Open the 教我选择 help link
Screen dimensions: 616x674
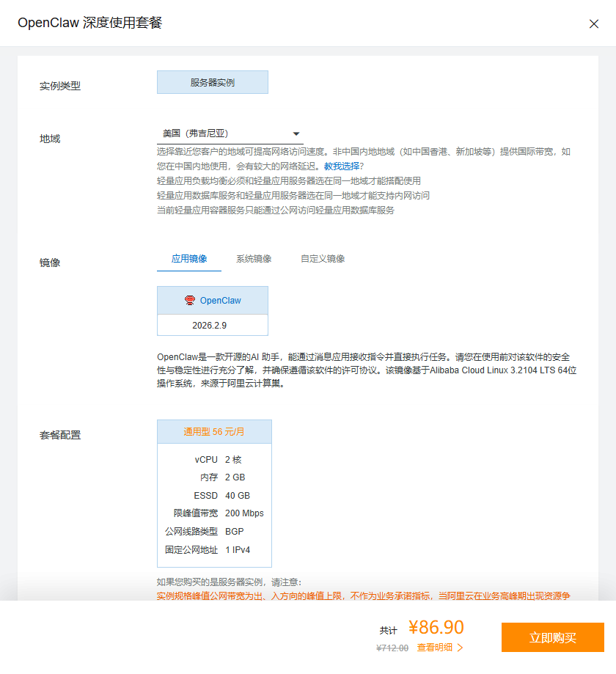pos(342,166)
